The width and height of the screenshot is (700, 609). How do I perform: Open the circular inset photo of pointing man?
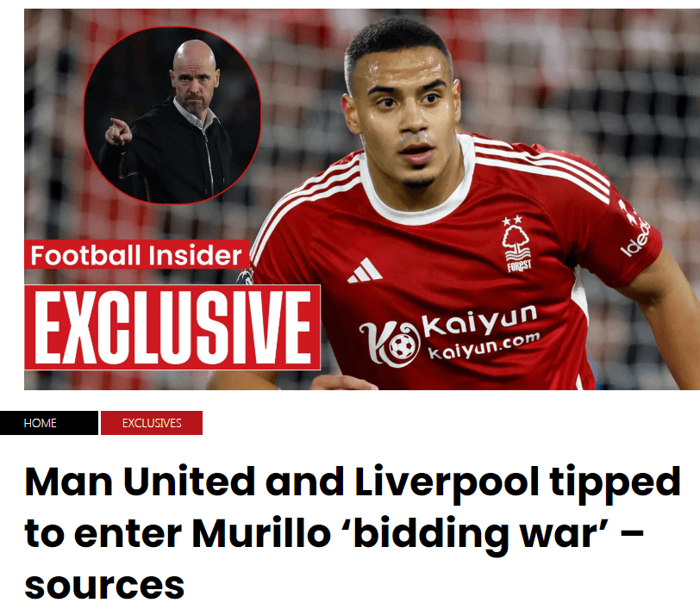pos(172,115)
